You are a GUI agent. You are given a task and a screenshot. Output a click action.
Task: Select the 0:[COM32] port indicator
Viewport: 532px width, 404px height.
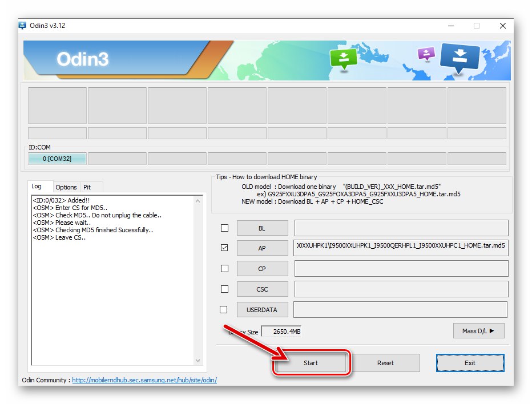(x=57, y=159)
